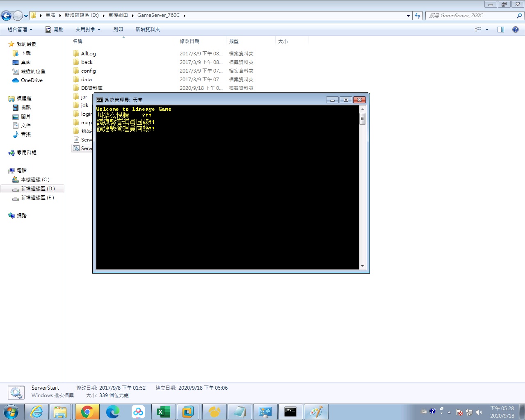Open the Windows Start menu
The width and height of the screenshot is (525, 420).
pos(11,412)
